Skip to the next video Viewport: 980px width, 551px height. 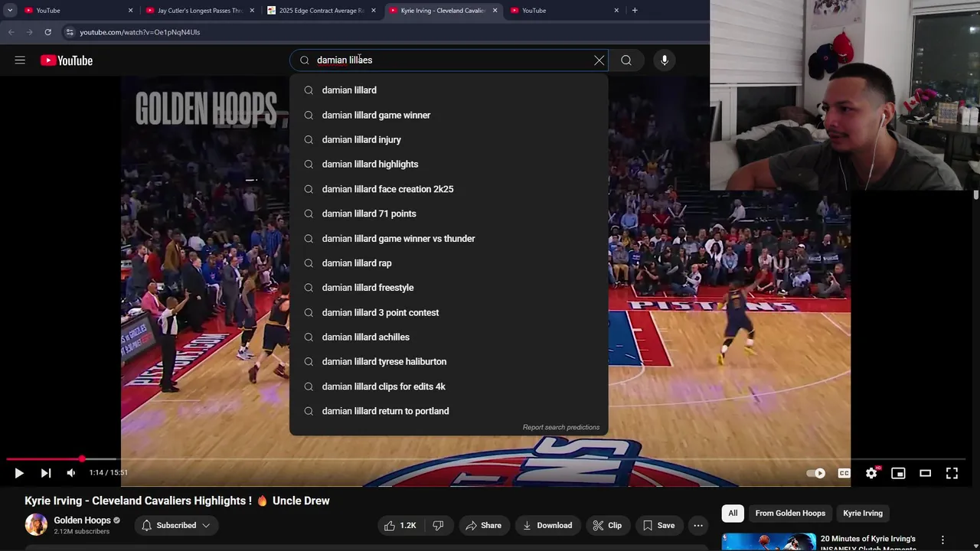(45, 473)
